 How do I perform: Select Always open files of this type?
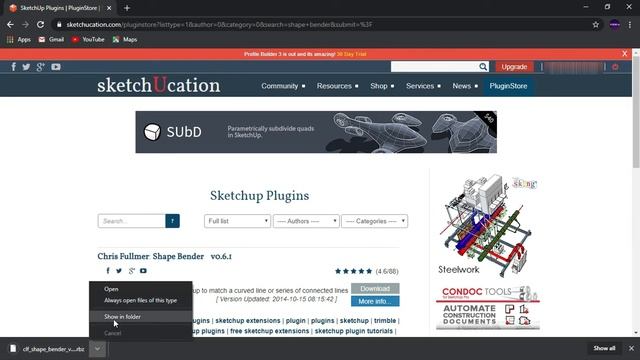[x=140, y=300]
